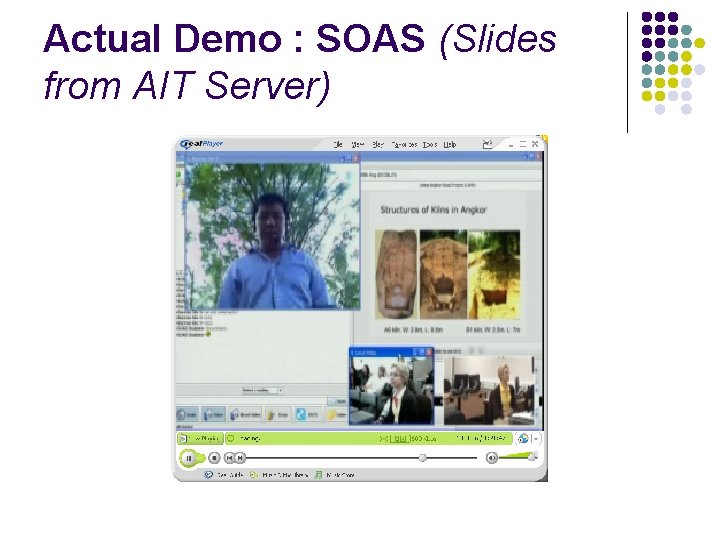The width and height of the screenshot is (720, 540).
Task: Click the seek bar position handle
Action: tap(422, 457)
